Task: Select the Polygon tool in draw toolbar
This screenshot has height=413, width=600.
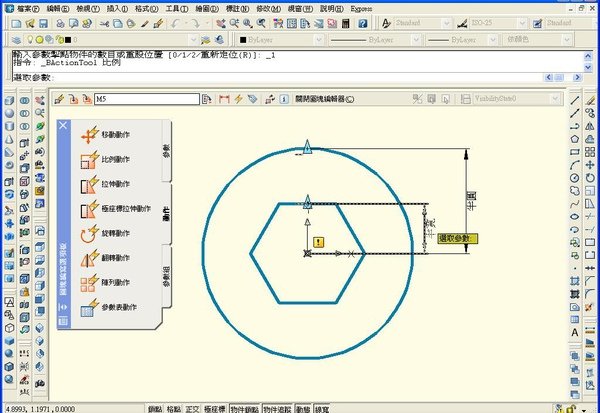Action: 574,139
